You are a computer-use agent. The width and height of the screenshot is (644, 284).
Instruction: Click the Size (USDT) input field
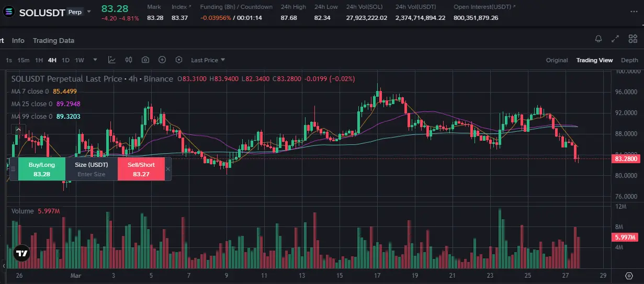pos(92,169)
